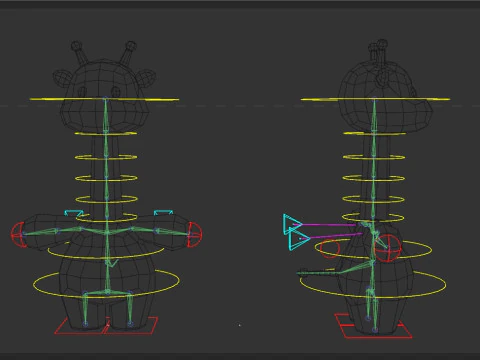Pick the fourth neck ring from top, front view
Viewport: 480px width, 360px height.
(106, 199)
